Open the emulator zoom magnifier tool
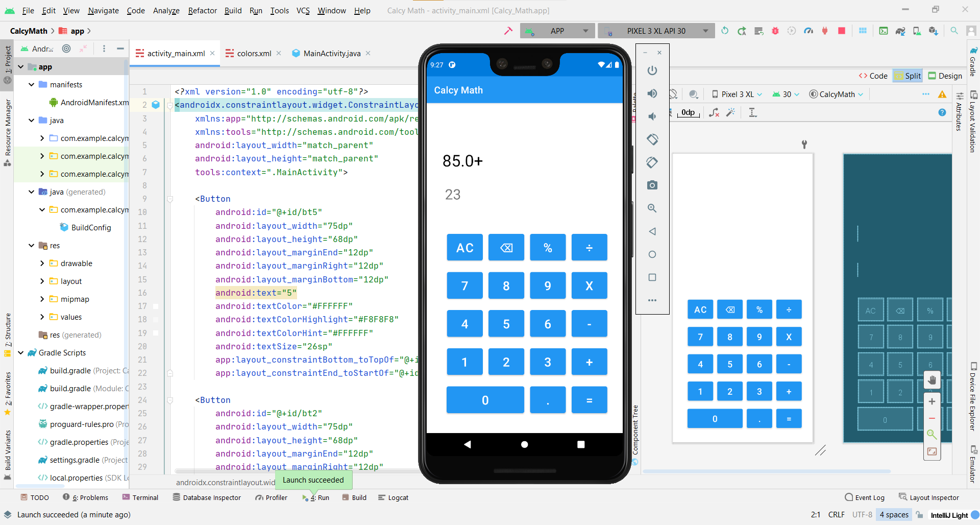The width and height of the screenshot is (980, 525). coord(652,208)
